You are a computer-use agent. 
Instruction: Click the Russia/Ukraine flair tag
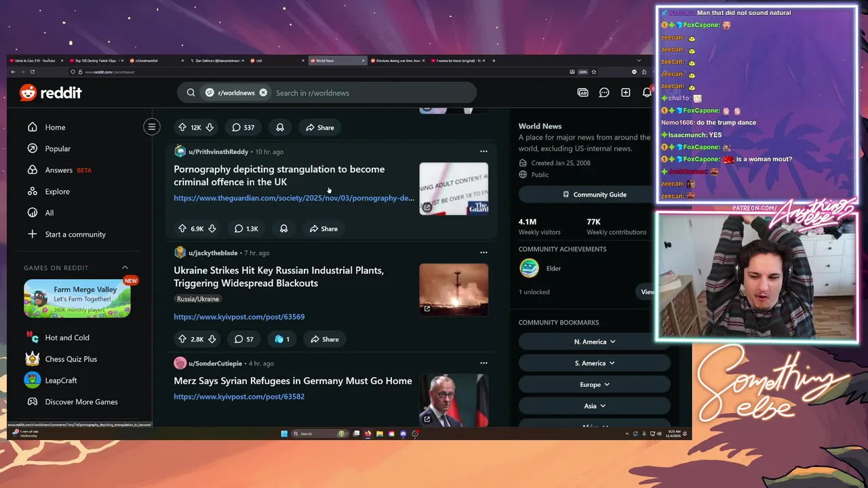click(x=198, y=299)
